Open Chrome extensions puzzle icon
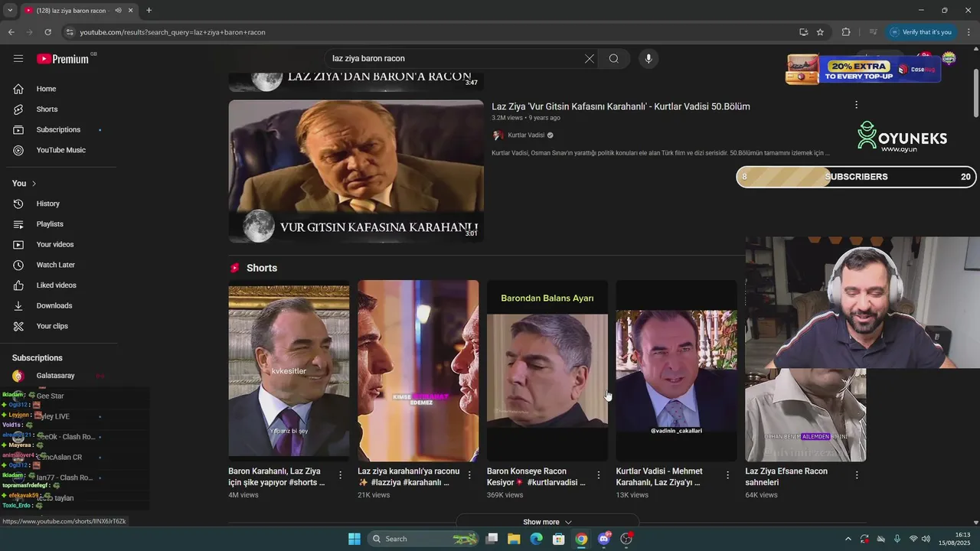The height and width of the screenshot is (551, 980). (846, 32)
